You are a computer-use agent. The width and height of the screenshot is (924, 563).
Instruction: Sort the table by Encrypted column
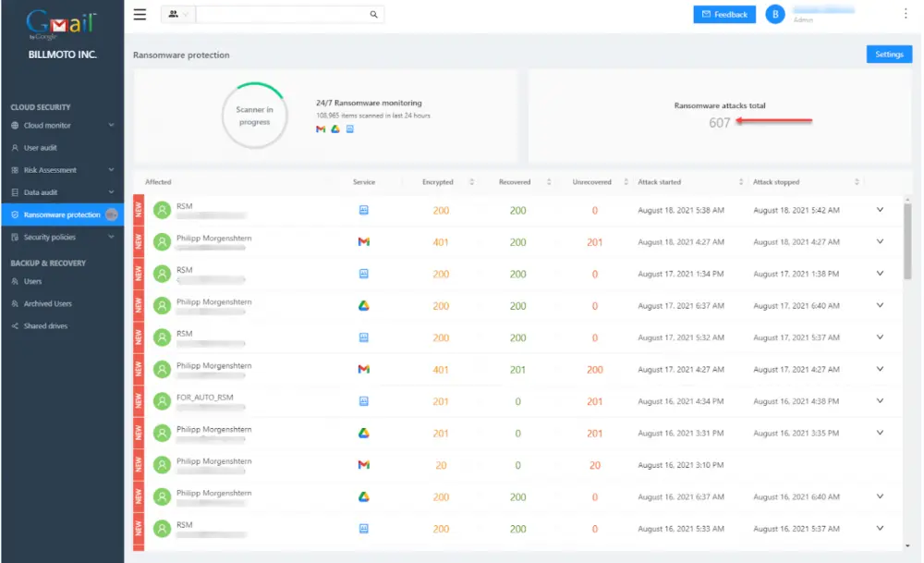[471, 181]
